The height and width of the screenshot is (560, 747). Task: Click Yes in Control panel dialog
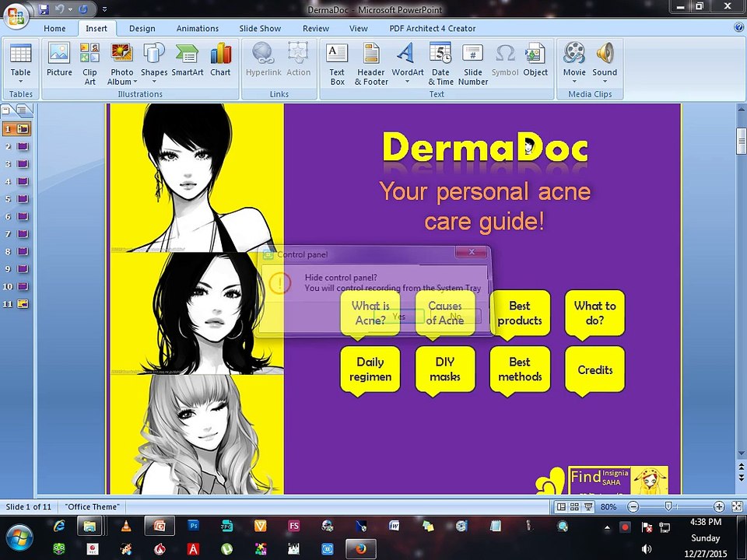tap(399, 317)
